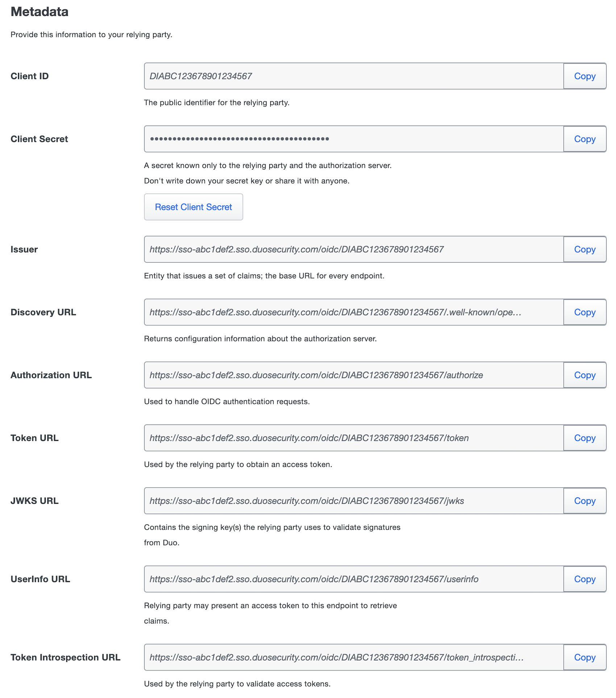
Task: Click the Reset Client Secret button
Action: [193, 207]
